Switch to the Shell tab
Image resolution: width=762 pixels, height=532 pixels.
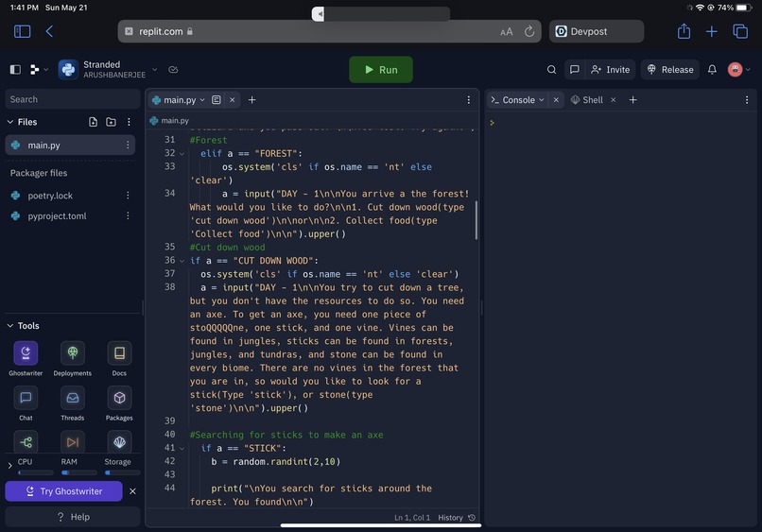(587, 99)
